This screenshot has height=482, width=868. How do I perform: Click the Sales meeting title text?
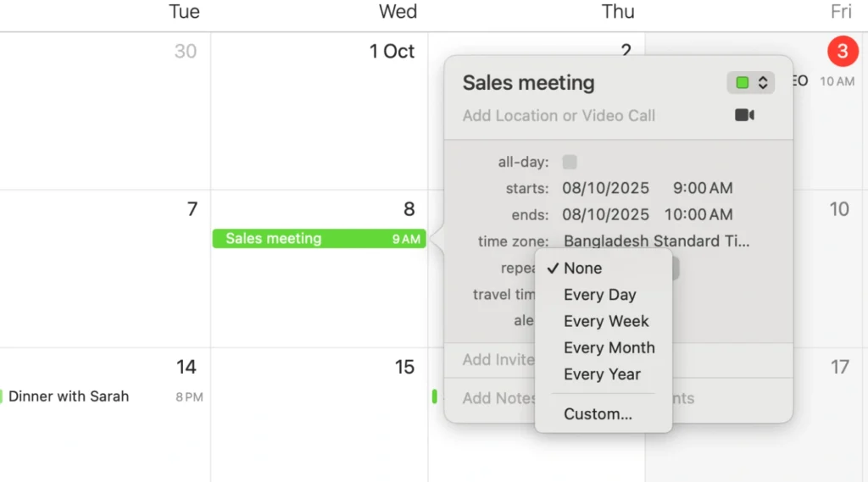528,83
